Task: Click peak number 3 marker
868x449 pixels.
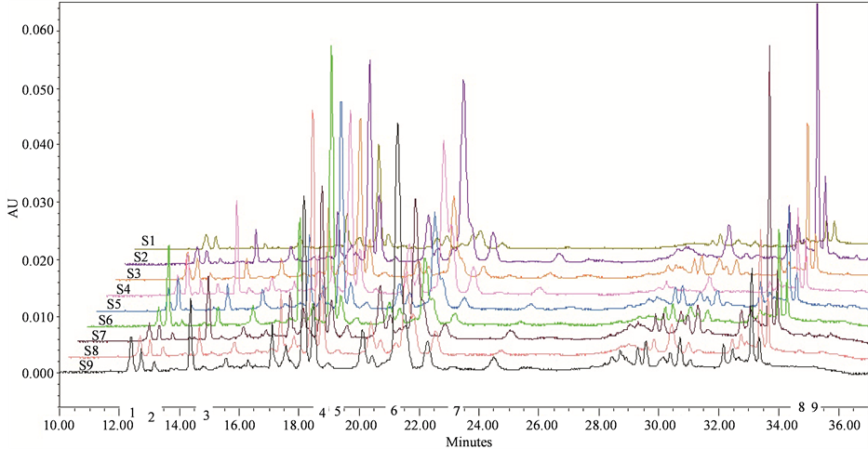Action: (x=206, y=415)
